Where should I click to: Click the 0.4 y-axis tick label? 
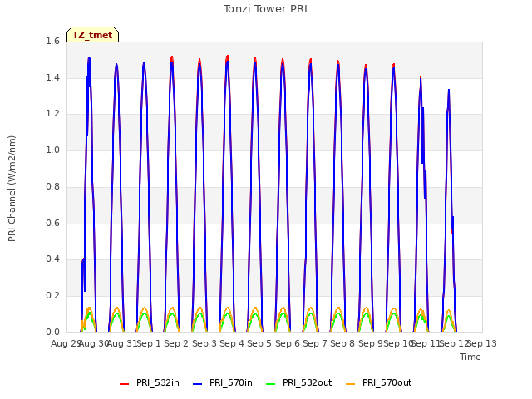(x=52, y=259)
